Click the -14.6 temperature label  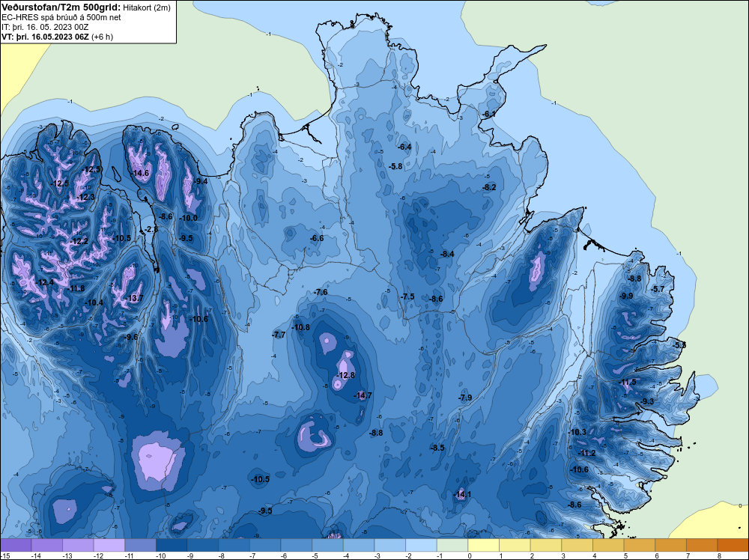141,173
